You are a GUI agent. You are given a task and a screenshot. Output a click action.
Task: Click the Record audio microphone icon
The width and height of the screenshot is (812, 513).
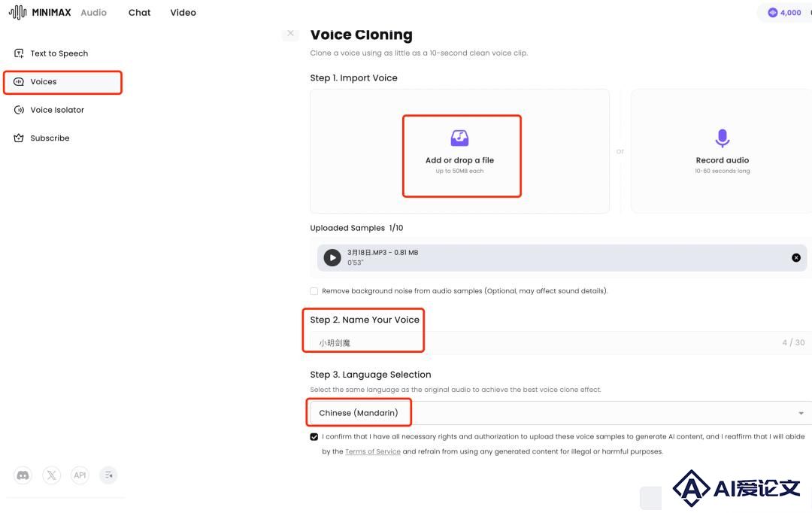click(723, 138)
